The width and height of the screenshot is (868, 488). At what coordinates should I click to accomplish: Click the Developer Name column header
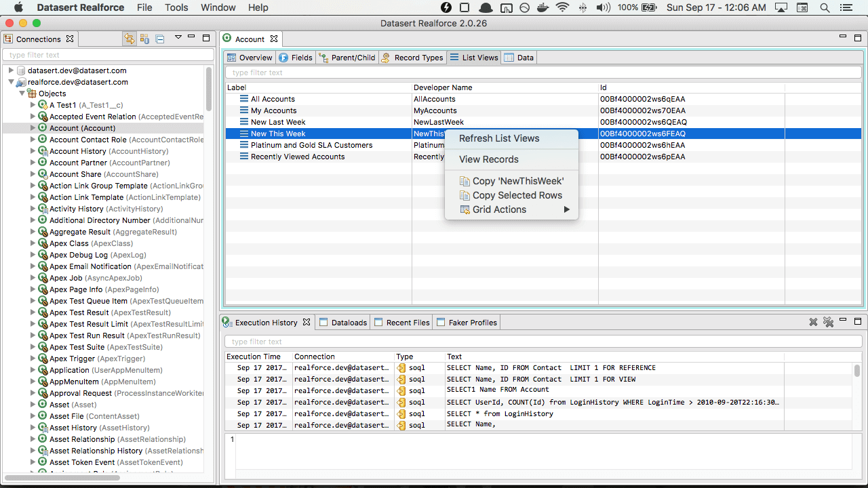tap(505, 87)
